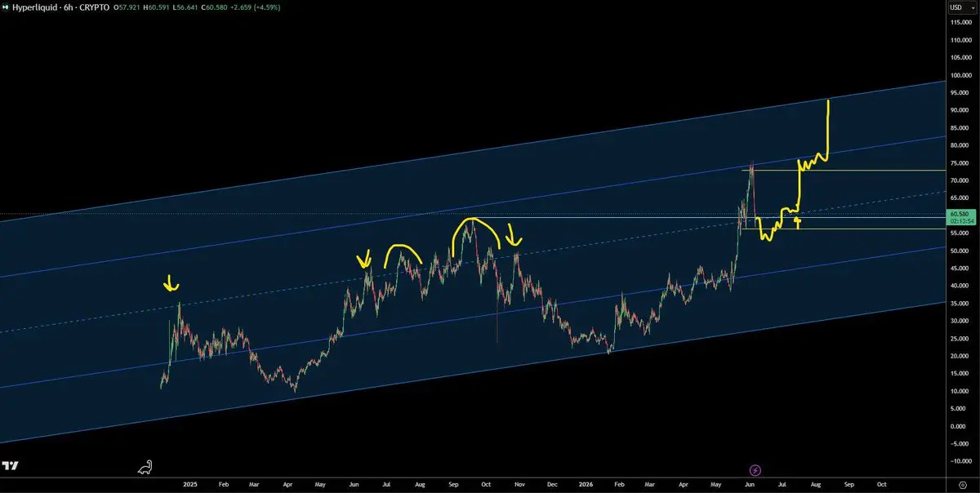This screenshot has width=980, height=493.
Task: Click the 50.000 price axis label
Action: tap(959, 251)
